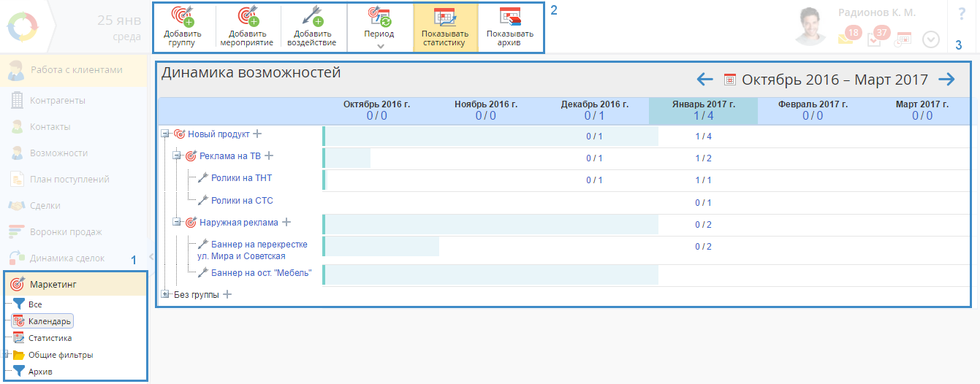Collapse the Реклама на ТВ tree node
980x384 pixels.
pos(177,156)
